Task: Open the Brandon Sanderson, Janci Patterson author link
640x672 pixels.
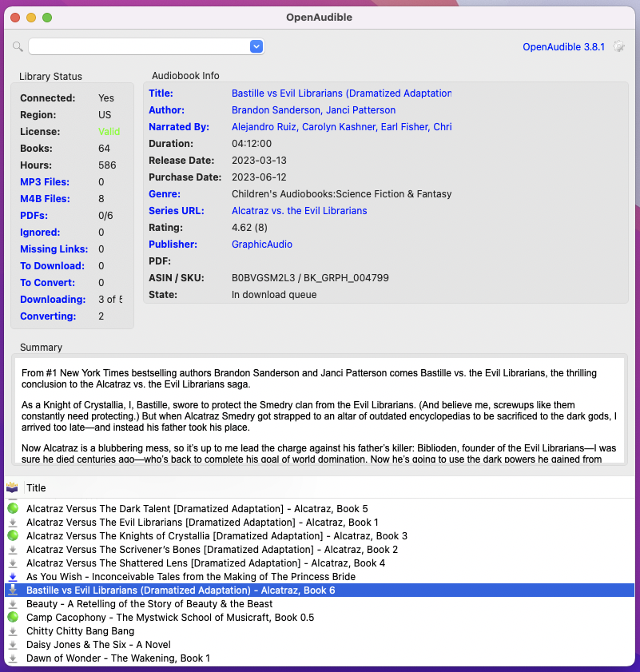Action: pyautogui.click(x=314, y=109)
